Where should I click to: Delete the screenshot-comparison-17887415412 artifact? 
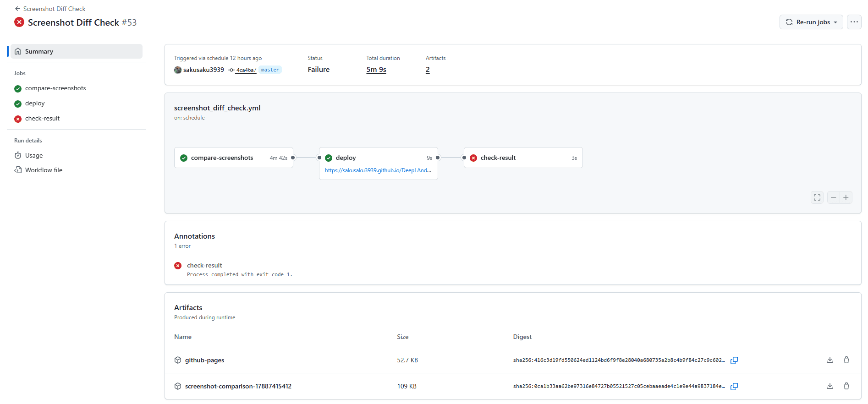[x=846, y=386]
